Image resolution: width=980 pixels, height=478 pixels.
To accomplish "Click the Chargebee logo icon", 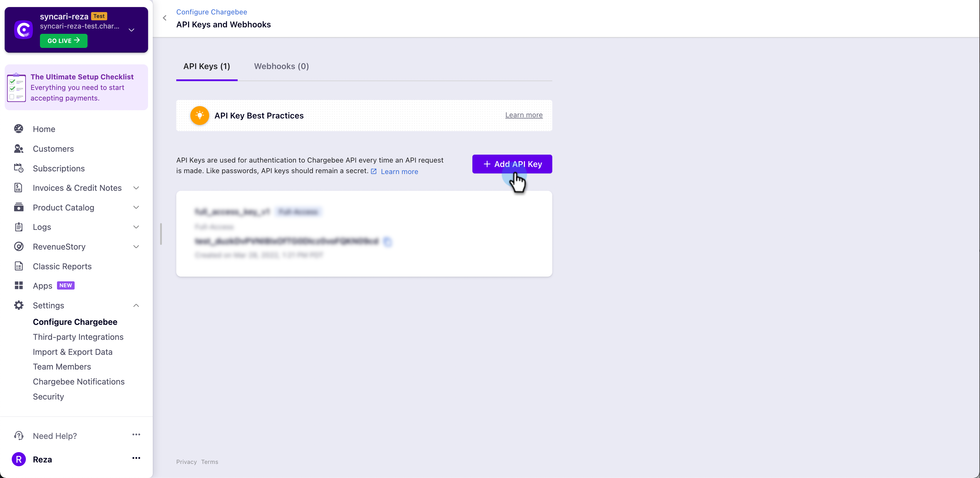I will coord(24,30).
